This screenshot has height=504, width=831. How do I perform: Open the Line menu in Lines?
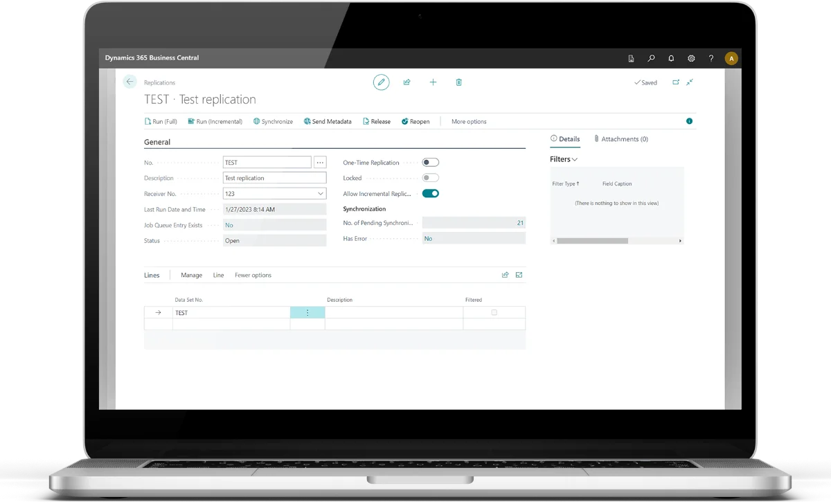(218, 276)
